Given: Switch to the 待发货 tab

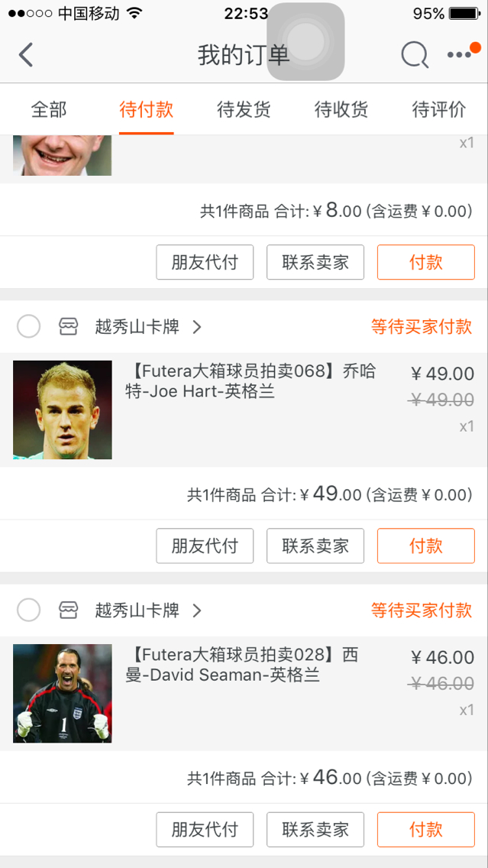Looking at the screenshot, I should 244,109.
